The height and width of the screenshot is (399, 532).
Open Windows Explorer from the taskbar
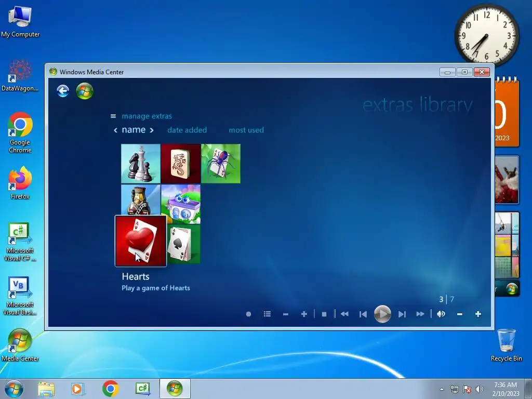46,389
